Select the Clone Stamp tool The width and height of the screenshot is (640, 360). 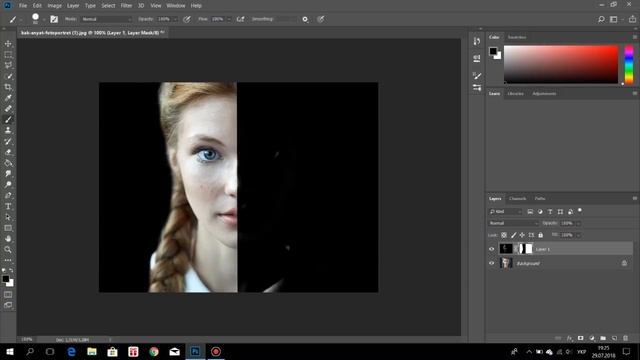pyautogui.click(x=8, y=130)
